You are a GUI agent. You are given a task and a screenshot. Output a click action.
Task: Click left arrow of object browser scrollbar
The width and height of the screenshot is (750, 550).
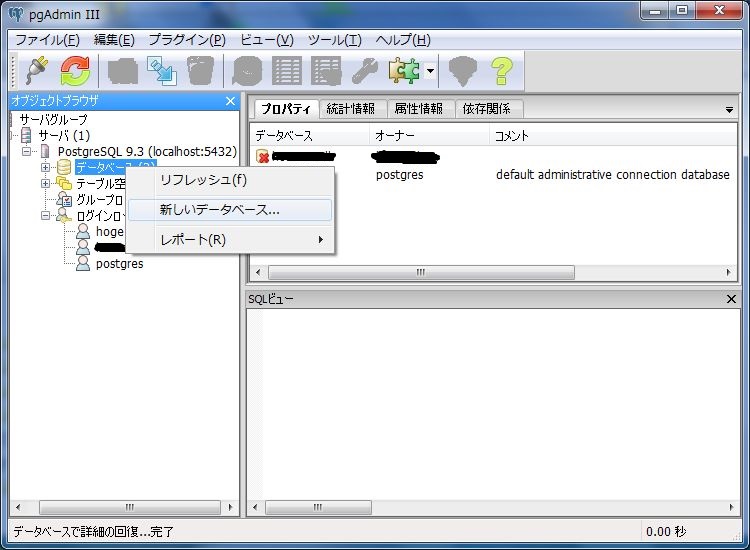pos(18,507)
